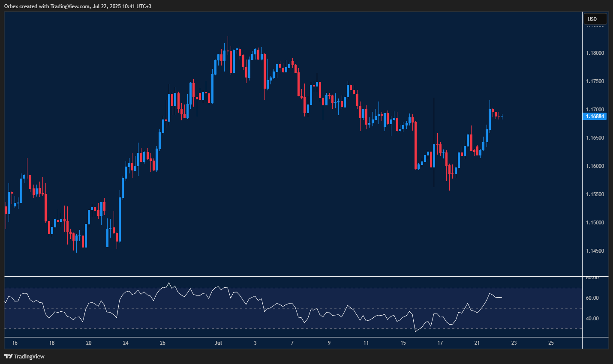Click the 1.16000 price axis label
The width and height of the screenshot is (613, 364).
pyautogui.click(x=595, y=166)
